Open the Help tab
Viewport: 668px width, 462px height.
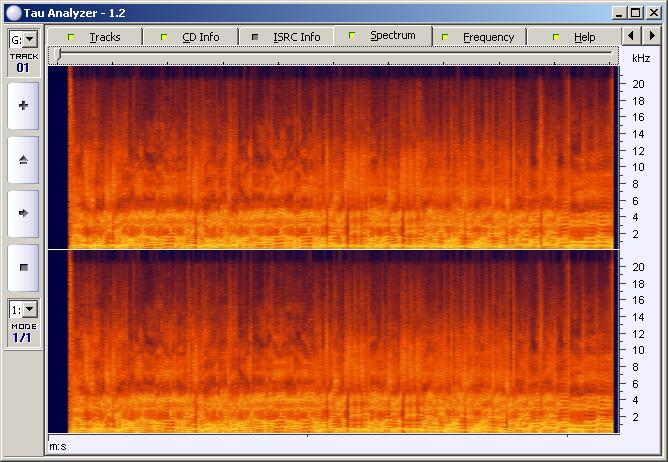tap(575, 37)
